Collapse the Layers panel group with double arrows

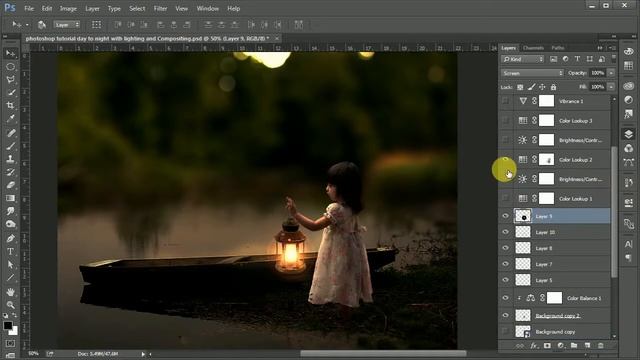600,48
